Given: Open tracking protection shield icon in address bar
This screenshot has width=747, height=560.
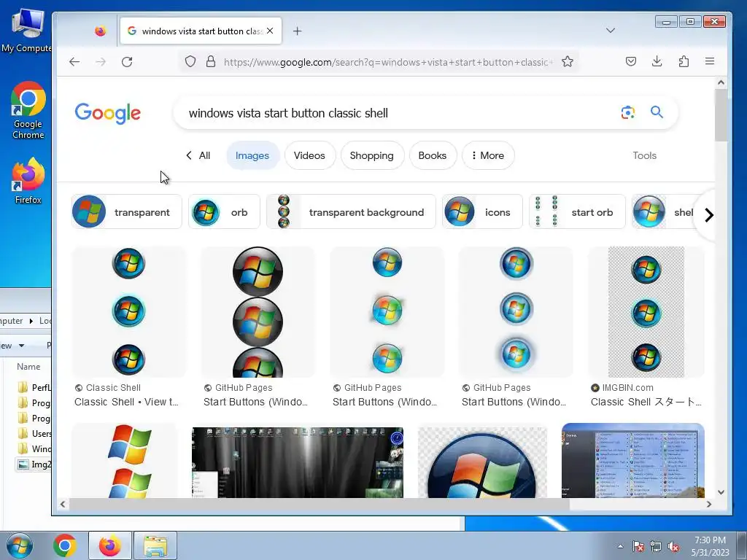Looking at the screenshot, I should point(190,61).
